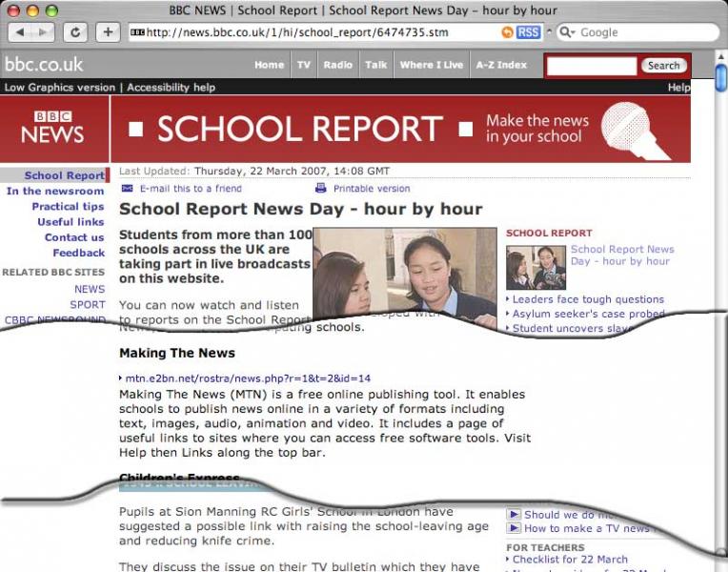Click the vertical scrollbar thumb

click(721, 79)
